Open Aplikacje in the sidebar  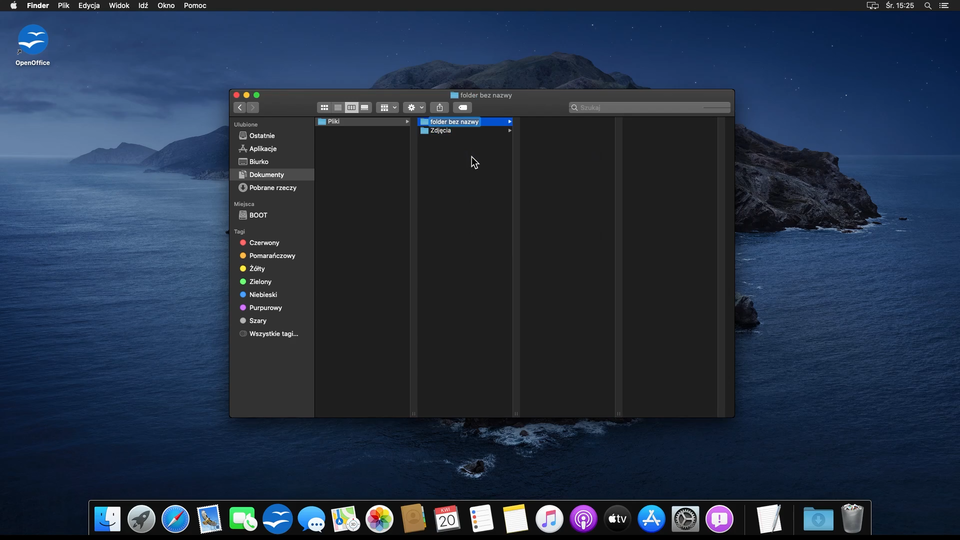pos(262,149)
